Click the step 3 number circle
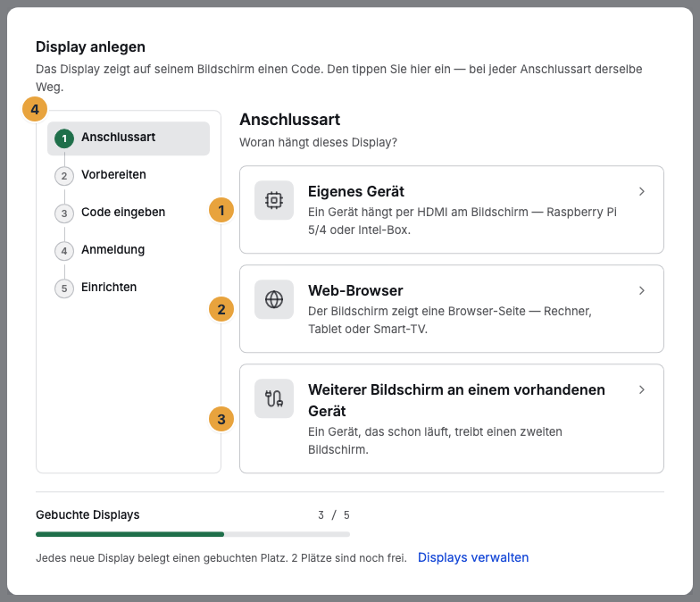The image size is (700, 602). point(64,213)
